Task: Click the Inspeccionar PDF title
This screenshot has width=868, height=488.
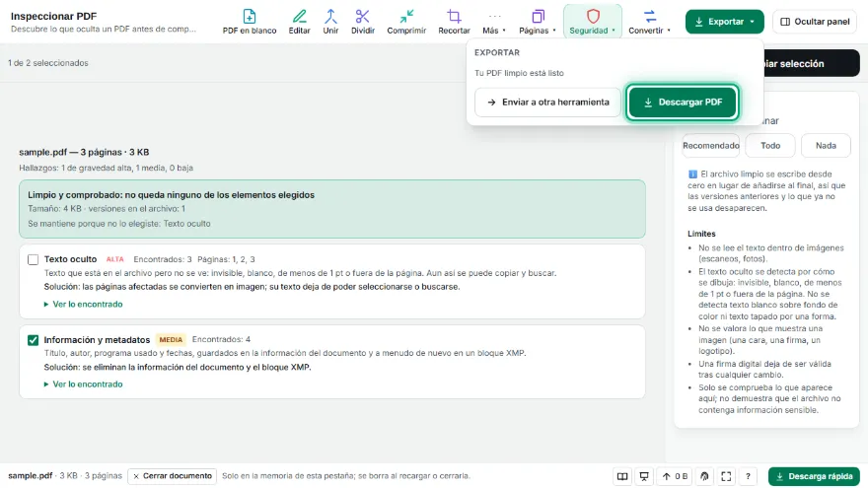Action: click(53, 16)
